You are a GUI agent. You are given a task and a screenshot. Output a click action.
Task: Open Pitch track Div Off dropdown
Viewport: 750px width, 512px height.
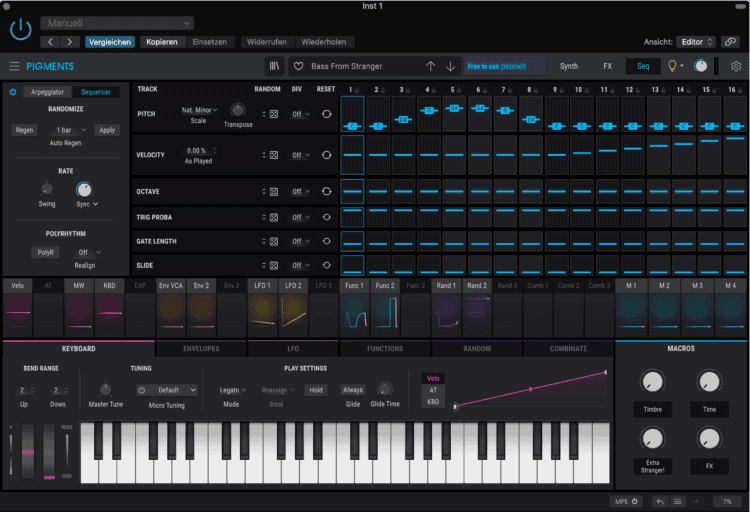coord(301,114)
